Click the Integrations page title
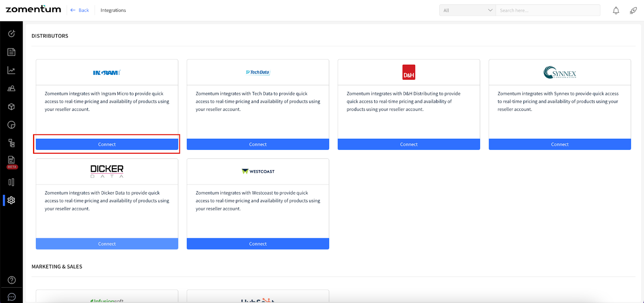 113,10
